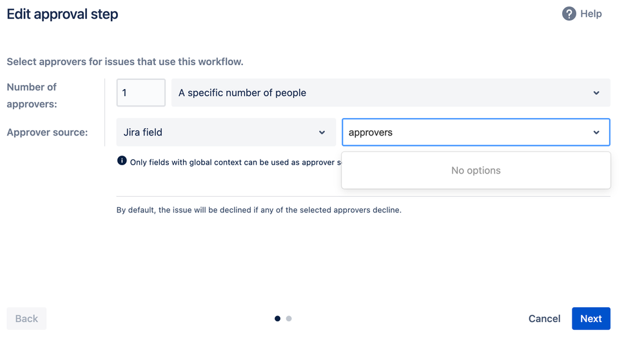The height and width of the screenshot is (342, 644).
Task: Click the disabled Back button
Action: tap(26, 319)
